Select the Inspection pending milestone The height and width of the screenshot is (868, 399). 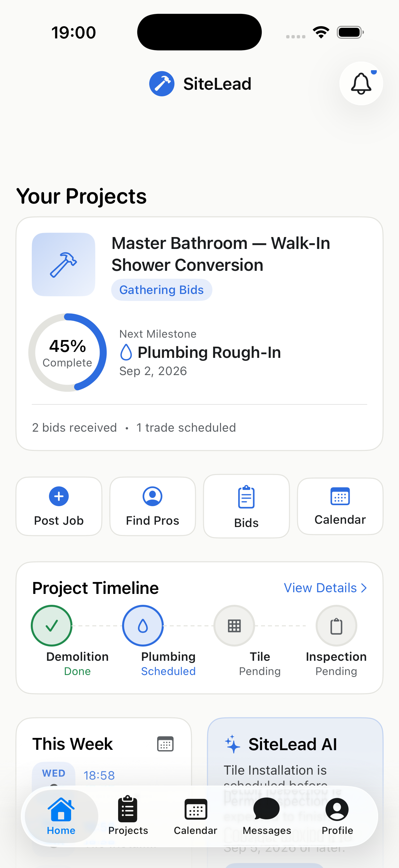click(x=336, y=626)
